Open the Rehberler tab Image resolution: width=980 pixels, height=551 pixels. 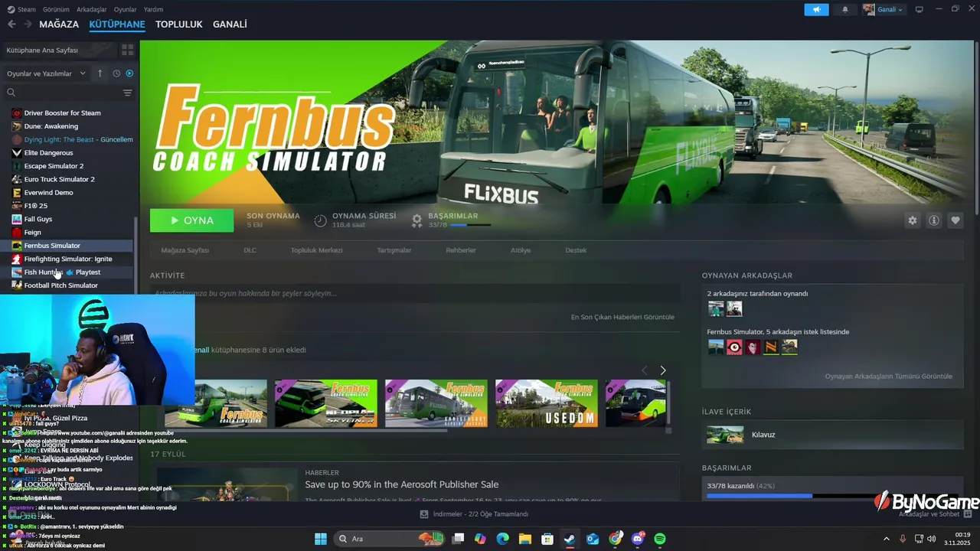461,250
